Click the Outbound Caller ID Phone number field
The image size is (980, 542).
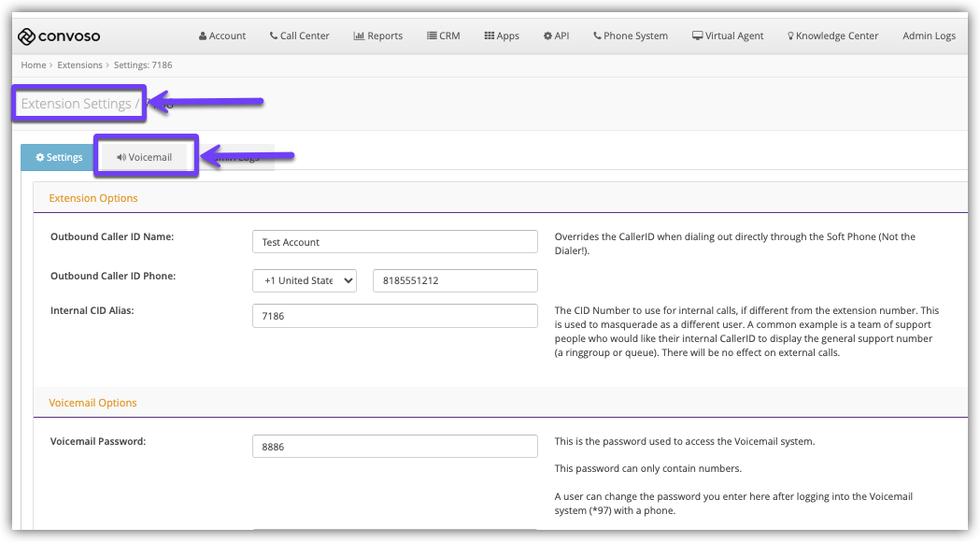455,280
